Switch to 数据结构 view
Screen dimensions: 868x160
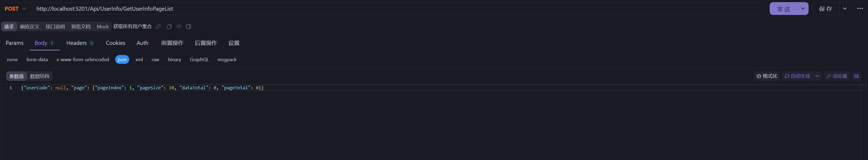point(40,76)
